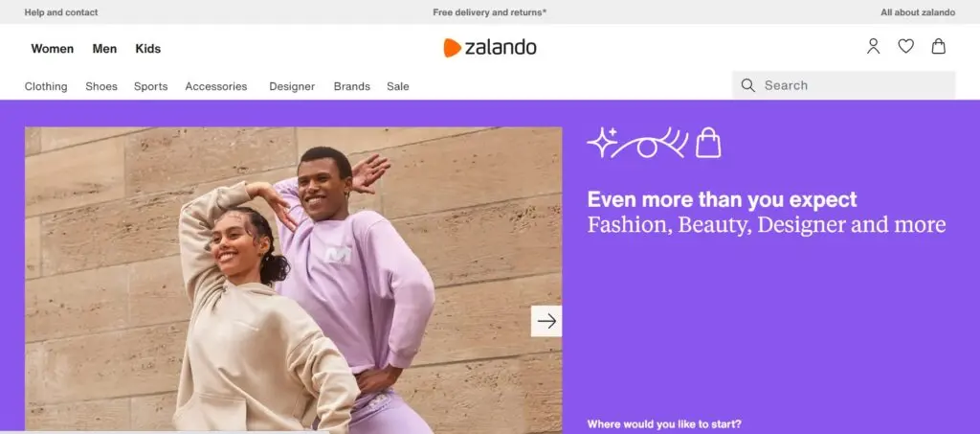This screenshot has width=980, height=434.
Task: Click the magnifier icon in search box
Action: point(747,85)
